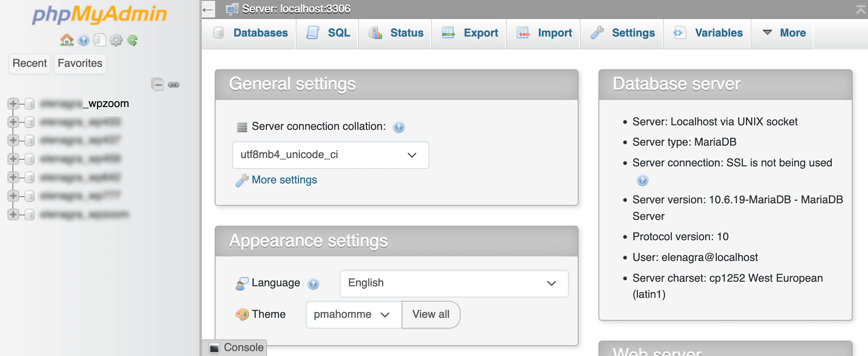Select 'Server version: 10.6.19-MariaDB' text
Screen dimensions: 868x356
point(712,200)
